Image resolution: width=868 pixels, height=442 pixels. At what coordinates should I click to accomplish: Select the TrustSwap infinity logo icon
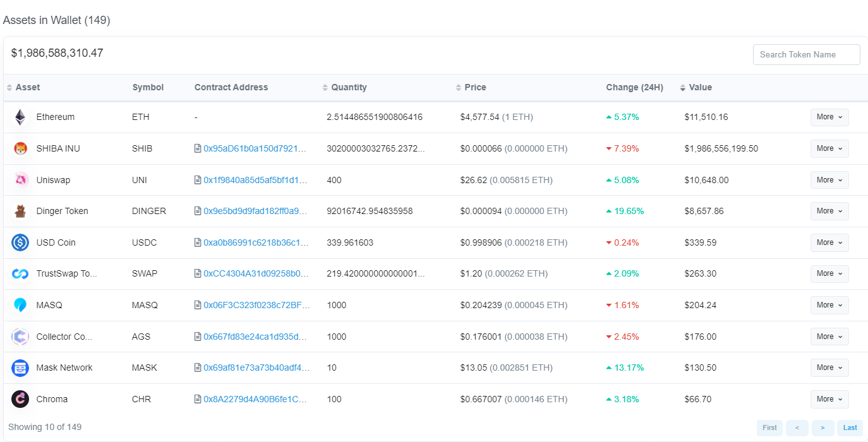tap(20, 273)
